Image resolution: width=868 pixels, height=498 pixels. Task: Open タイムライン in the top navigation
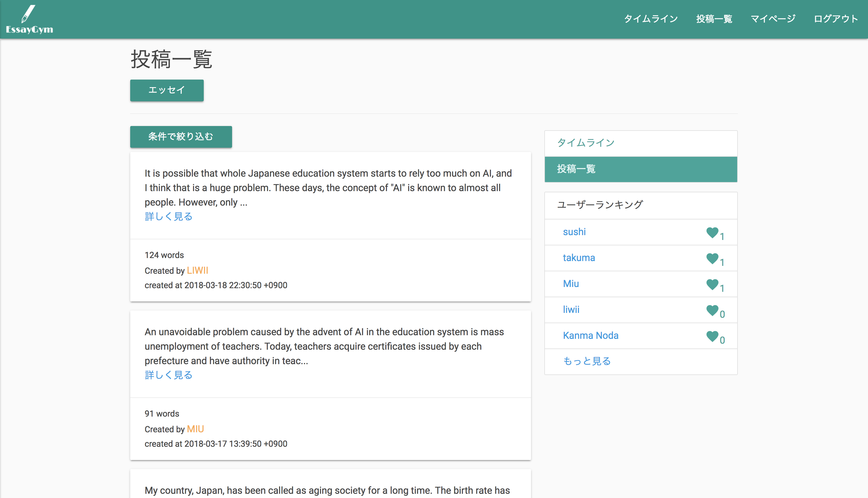click(x=651, y=19)
